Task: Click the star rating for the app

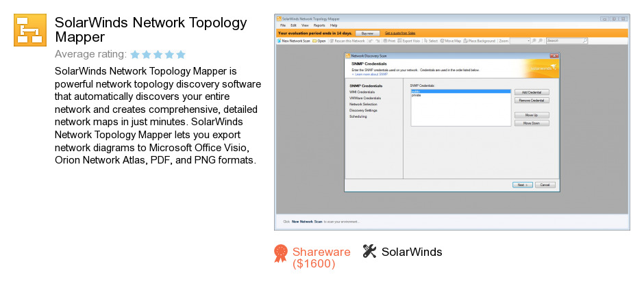Action: coord(158,55)
